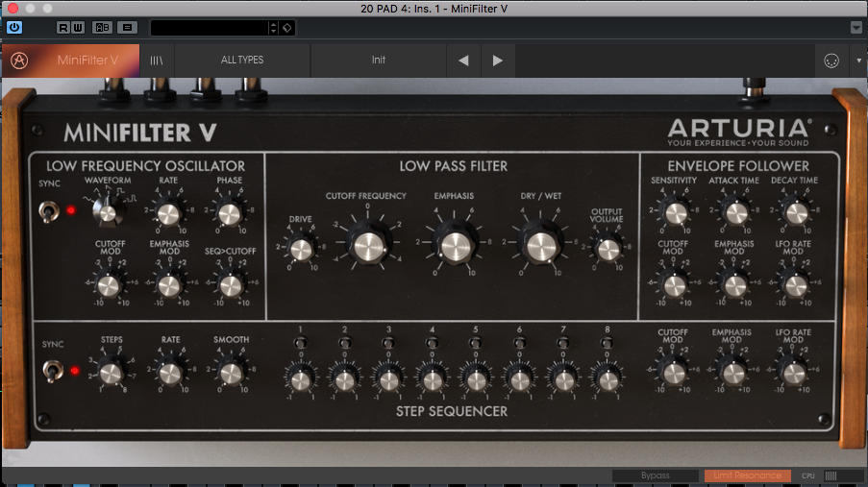Open the plugin window dropdown at top right
The width and height of the screenshot is (868, 487).
(856, 27)
